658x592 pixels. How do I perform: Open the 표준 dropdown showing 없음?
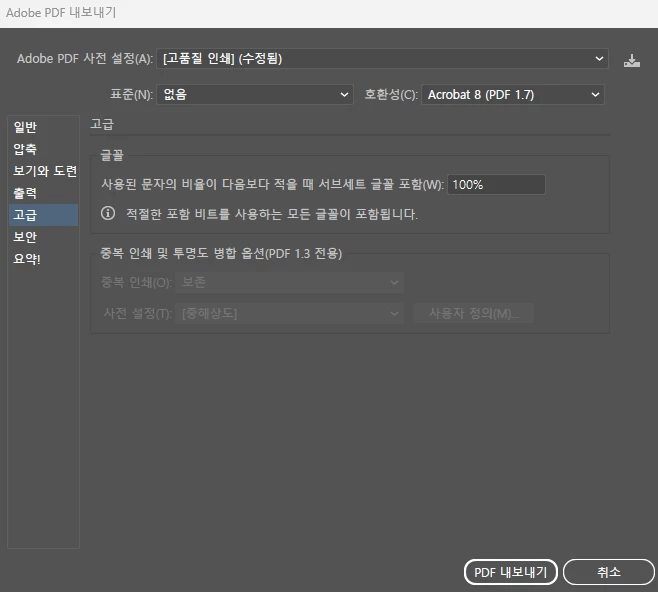point(255,94)
